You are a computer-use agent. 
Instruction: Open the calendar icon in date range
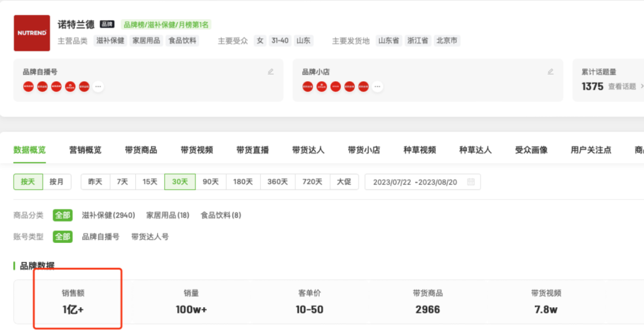470,181
